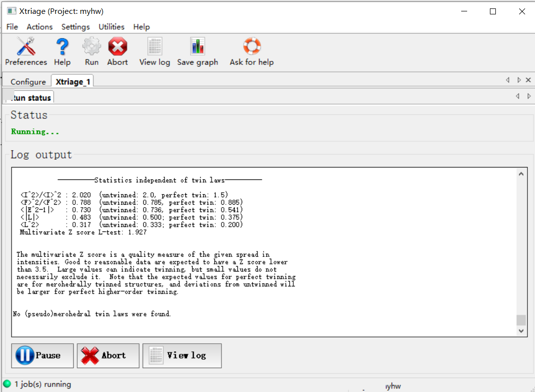Click the blue question mark Help icon
The height and width of the screenshot is (392, 535).
coord(62,47)
